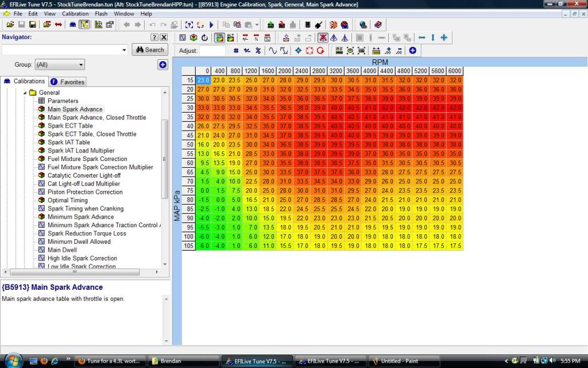The width and height of the screenshot is (588, 368).
Task: Click the blue percent adjust icon
Action: click(258, 51)
